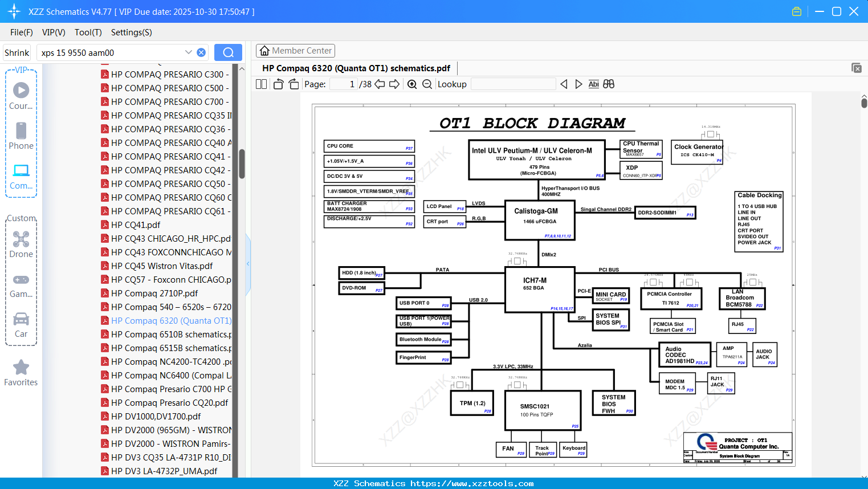Open Favorites star
This screenshot has height=489, width=868.
pos(21,373)
